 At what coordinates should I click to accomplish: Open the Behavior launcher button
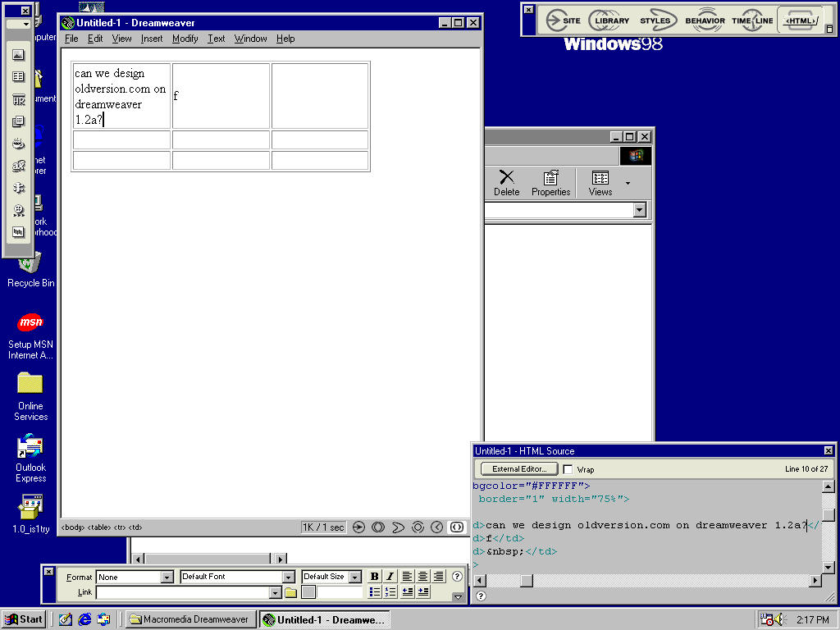pos(705,21)
